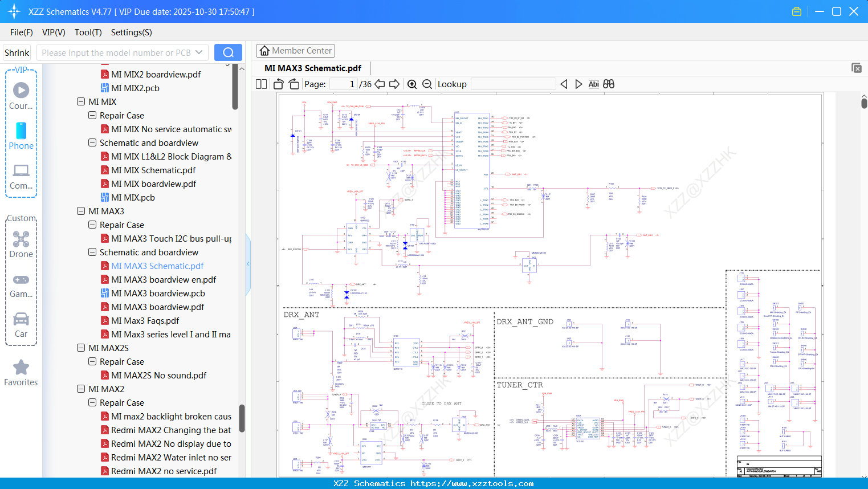Screen dimensions: 868x489
Task: Collapse the MI MAX2 Repair Case section
Action: point(92,402)
